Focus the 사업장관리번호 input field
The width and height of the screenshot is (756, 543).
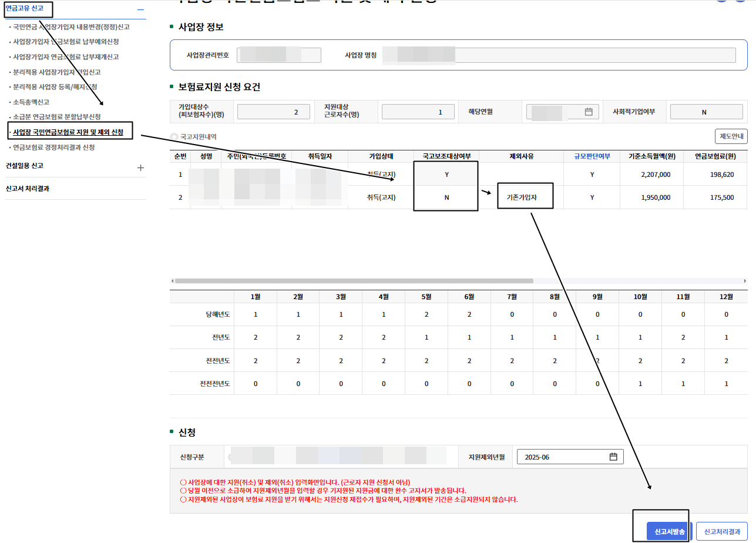click(x=279, y=55)
